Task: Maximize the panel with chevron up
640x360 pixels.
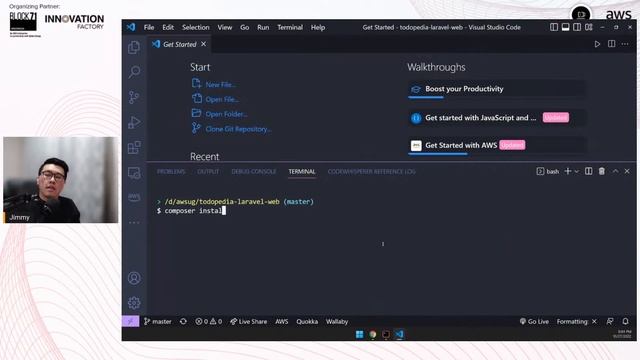Action: (615, 171)
